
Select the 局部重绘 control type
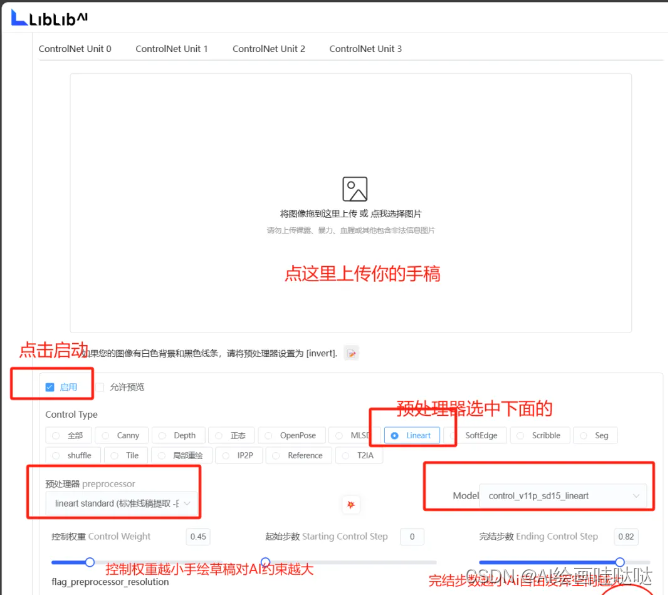coord(181,455)
